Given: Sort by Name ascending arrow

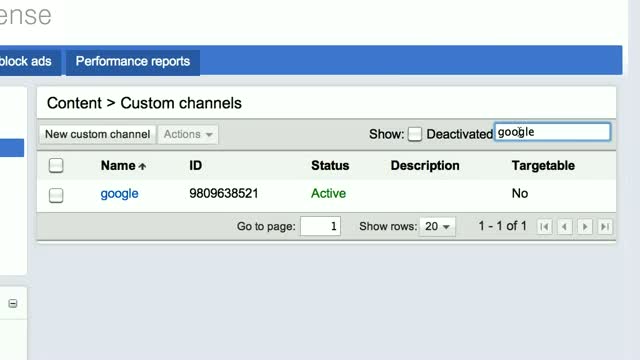Looking at the screenshot, I should 142,166.
